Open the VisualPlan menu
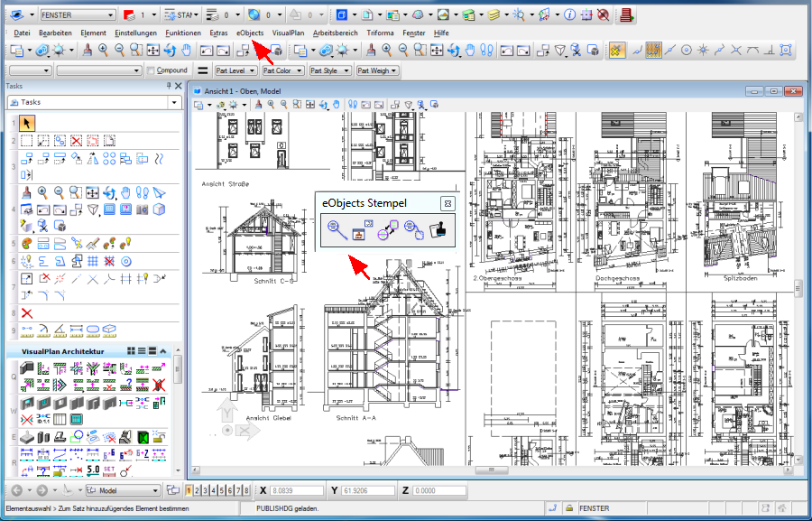This screenshot has height=521, width=812. 289,33
